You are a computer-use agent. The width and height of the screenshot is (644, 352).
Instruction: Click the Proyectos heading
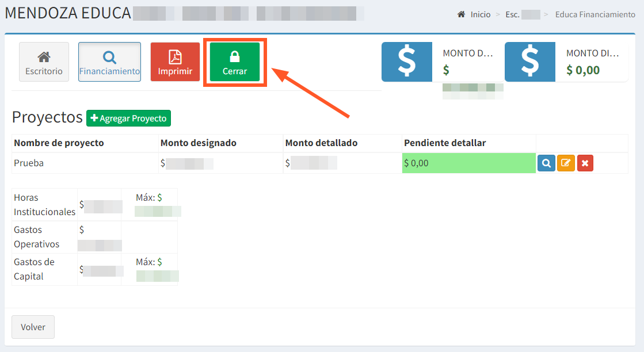click(x=47, y=117)
